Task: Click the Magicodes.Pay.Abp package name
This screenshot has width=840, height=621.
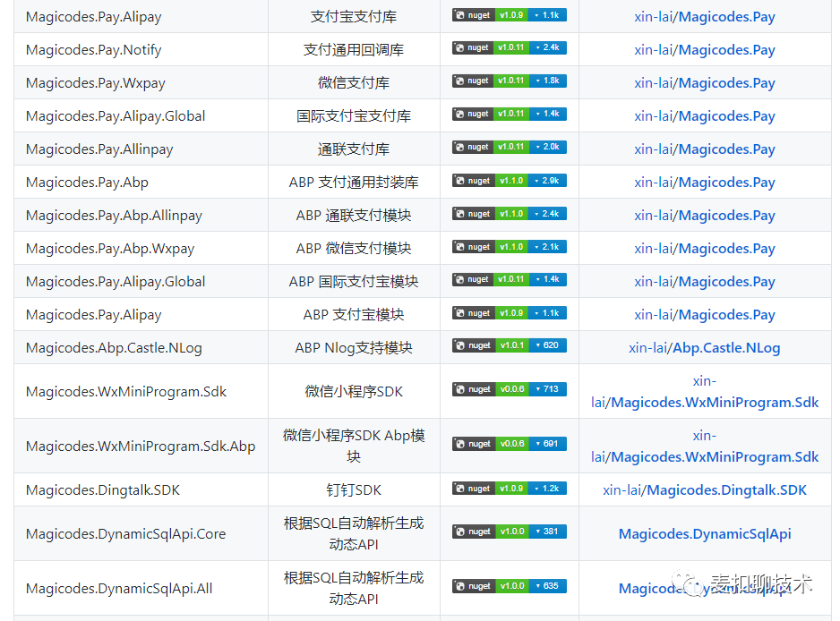Action: pyautogui.click(x=87, y=183)
